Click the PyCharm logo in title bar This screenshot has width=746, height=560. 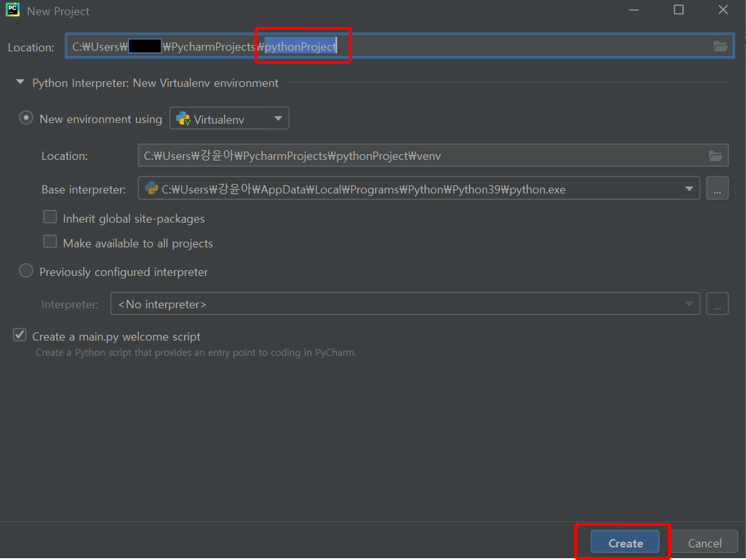[12, 10]
